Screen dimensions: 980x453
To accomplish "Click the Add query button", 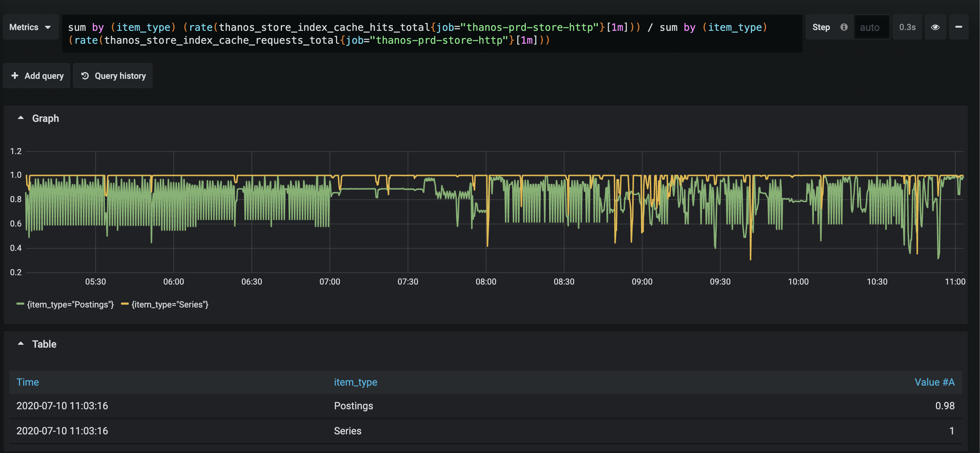I will [x=37, y=76].
